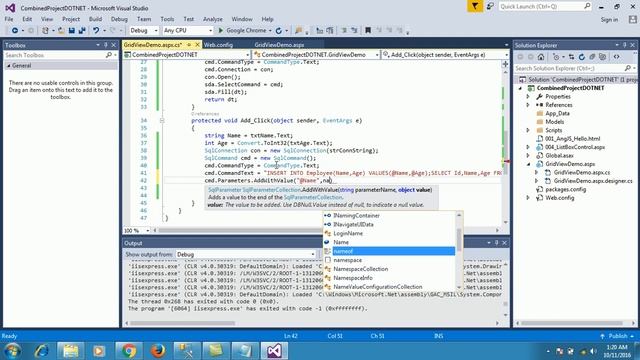
Task: Select GridViewDemo.aspx.designer.cs file
Action: tap(593, 181)
